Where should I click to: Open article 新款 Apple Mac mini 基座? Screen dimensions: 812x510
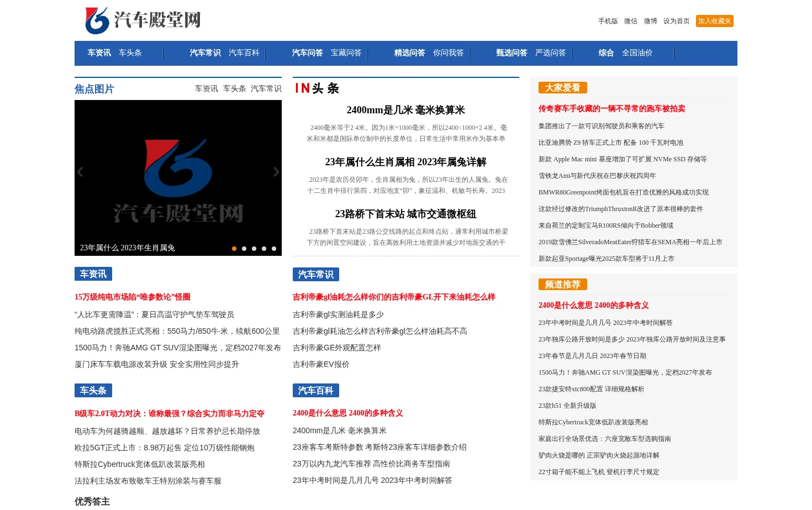623,159
